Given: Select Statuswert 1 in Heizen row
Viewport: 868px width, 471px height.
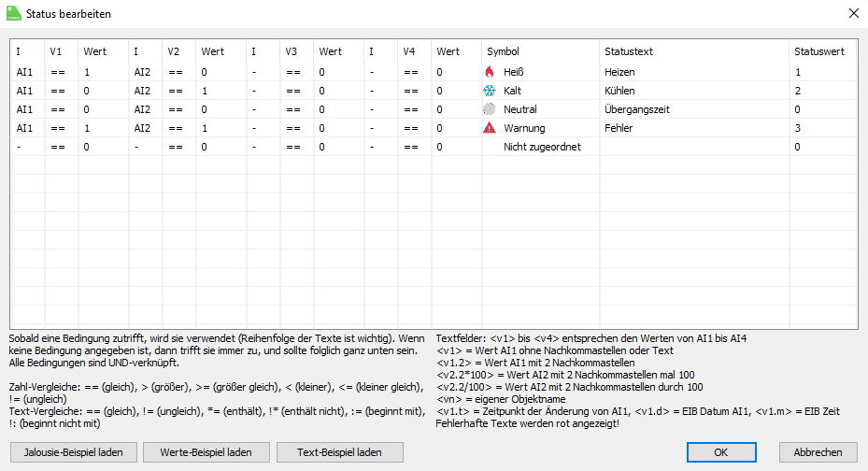Looking at the screenshot, I should 798,72.
